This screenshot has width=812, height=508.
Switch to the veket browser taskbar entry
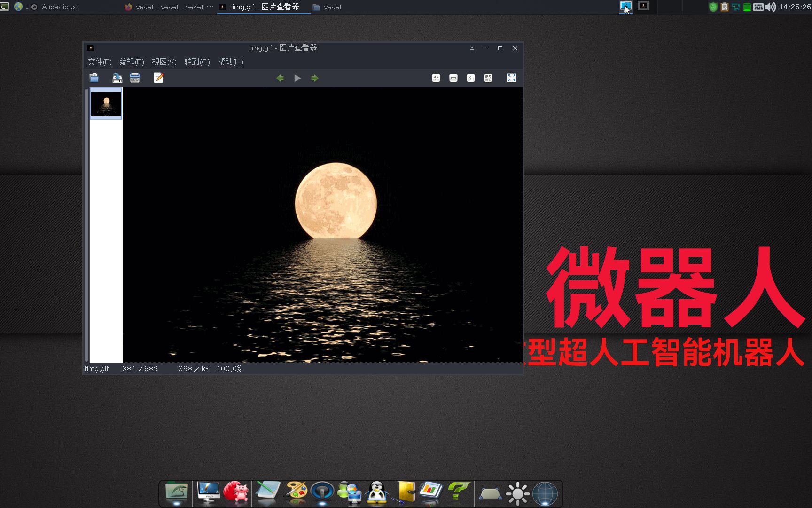tap(169, 7)
